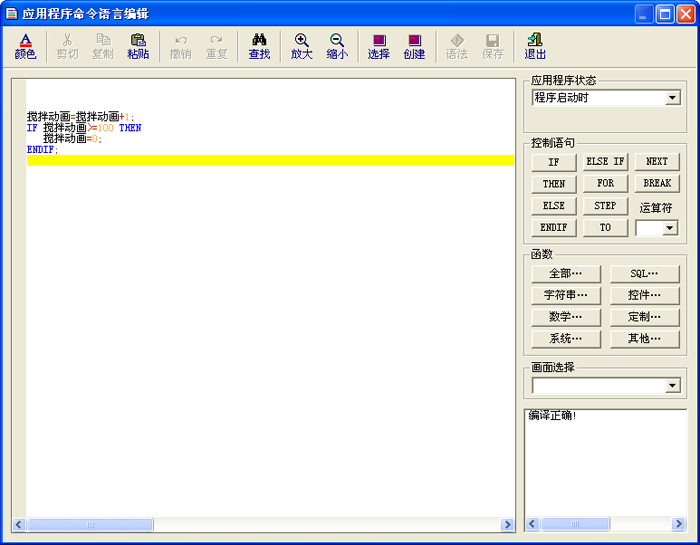Insert the FOR statement
This screenshot has height=545, width=700.
point(605,184)
